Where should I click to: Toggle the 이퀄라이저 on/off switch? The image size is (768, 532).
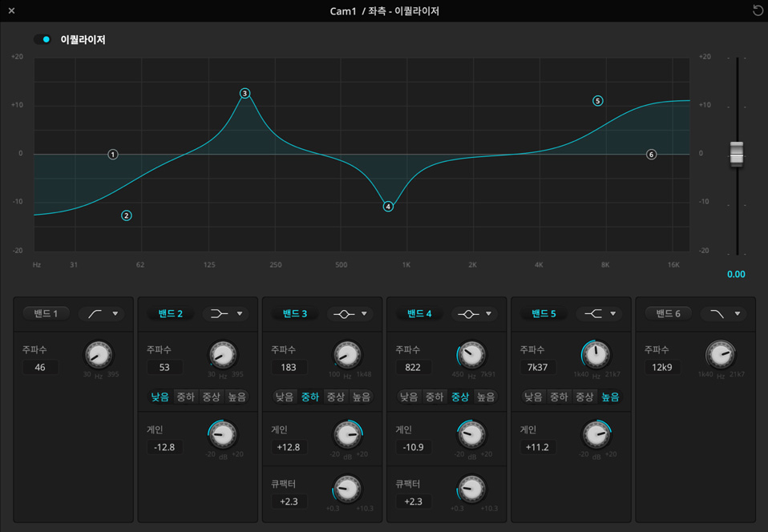click(x=43, y=39)
